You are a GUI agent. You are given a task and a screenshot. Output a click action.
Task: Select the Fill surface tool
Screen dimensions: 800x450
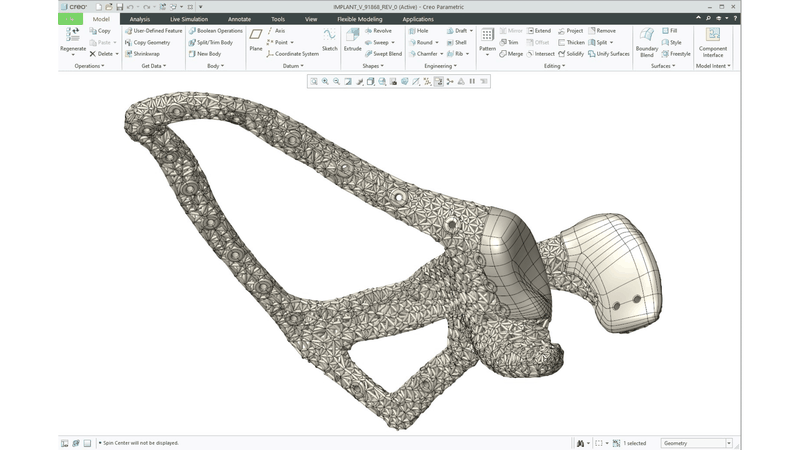pos(669,31)
